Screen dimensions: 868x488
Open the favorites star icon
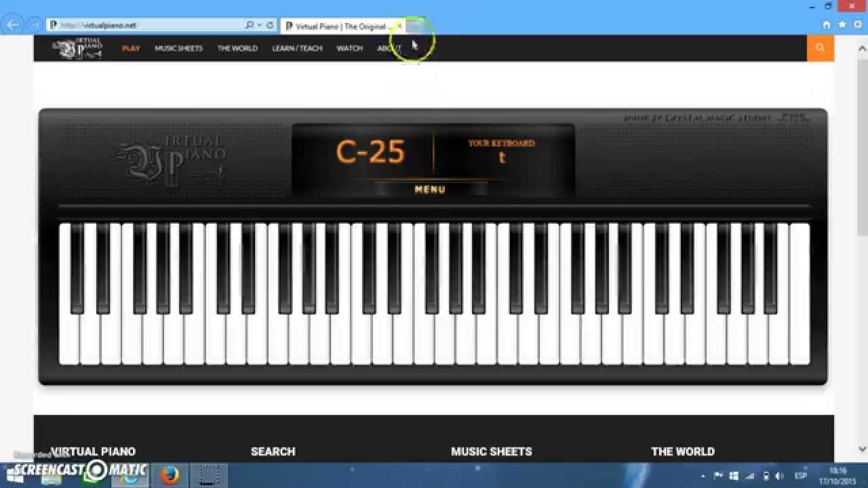(x=842, y=24)
